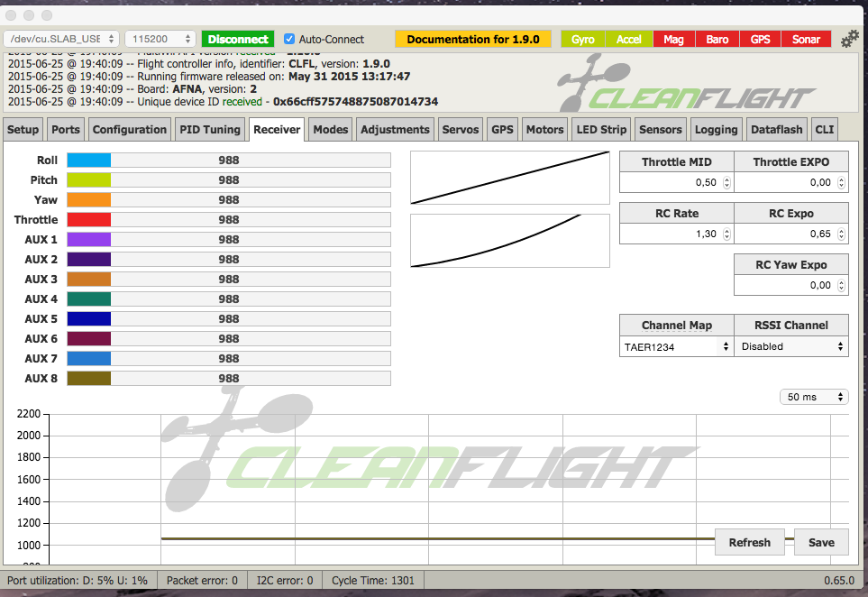
Task: Click the Cycle Time: 1301 status text
Action: pos(372,581)
